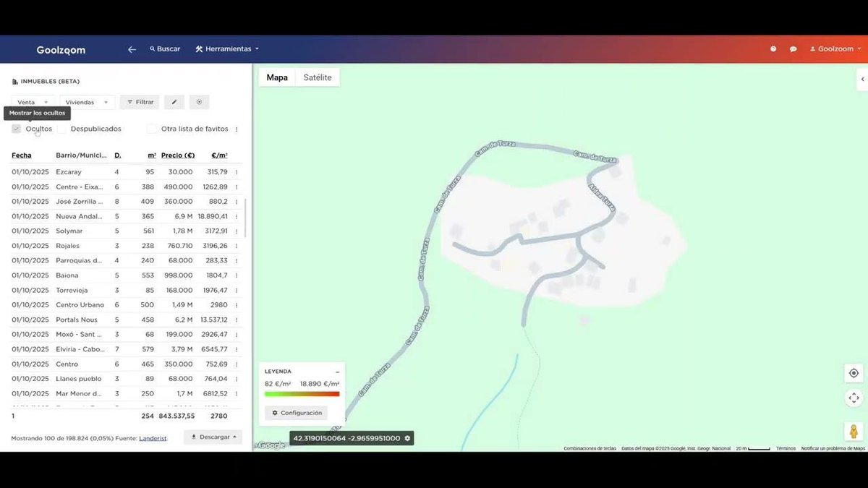Open the Landerist source link
Screen dimensions: 868x488
(x=153, y=438)
